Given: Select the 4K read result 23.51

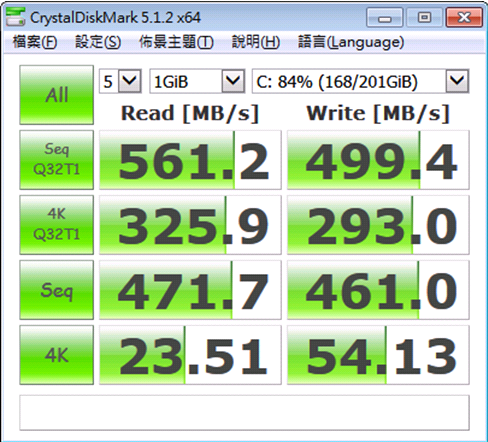Looking at the screenshot, I should coord(190,355).
